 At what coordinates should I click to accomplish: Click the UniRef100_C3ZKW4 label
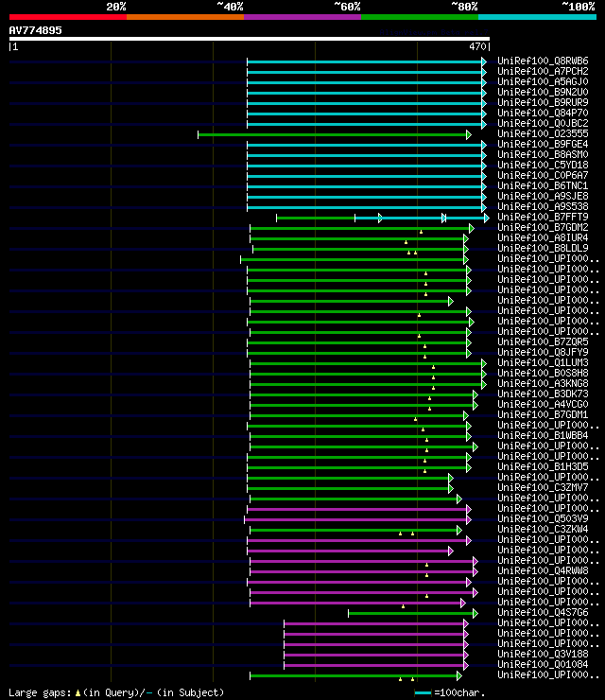click(543, 529)
